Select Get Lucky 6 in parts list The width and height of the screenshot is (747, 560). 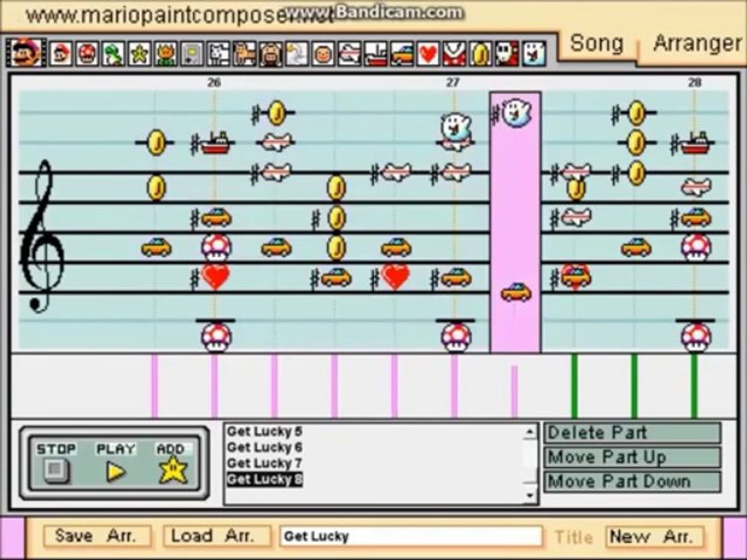[x=265, y=447]
